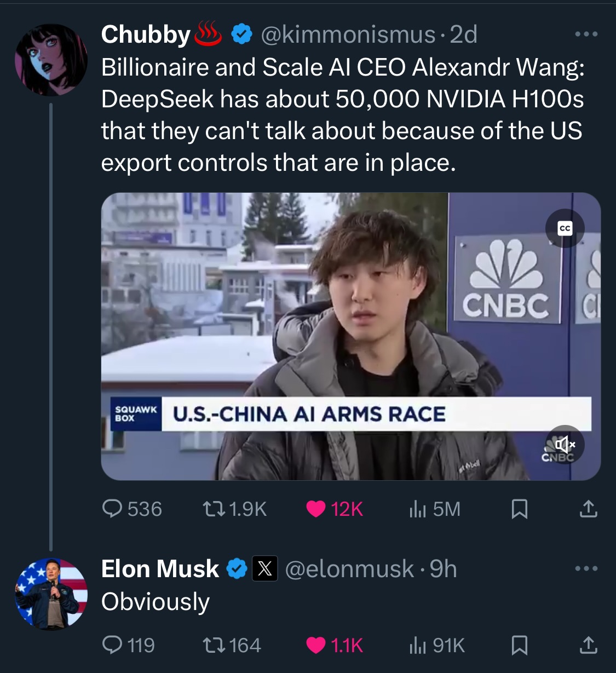Image resolution: width=616 pixels, height=673 pixels.
Task: Reply to Chubby's tweet about DeepSeek
Action: coord(113,509)
